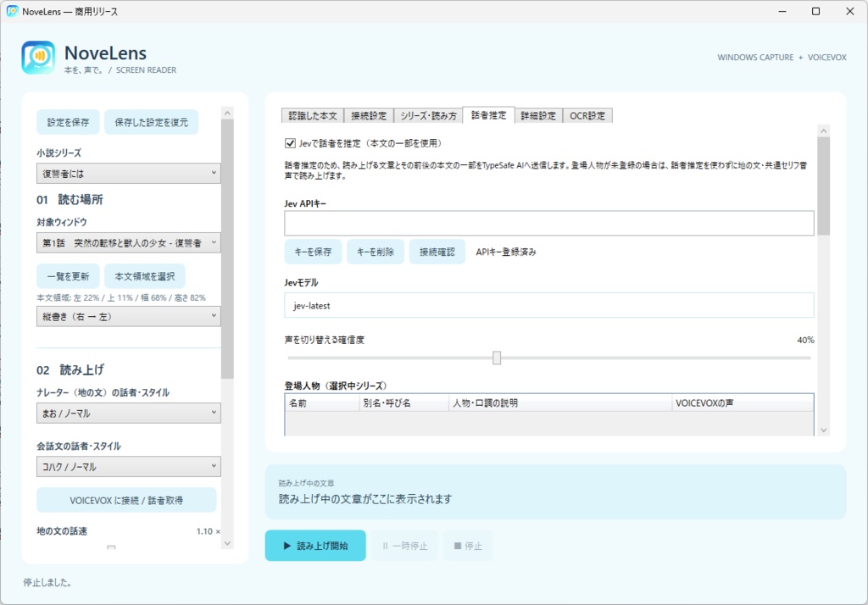Go to the OCR設定 tab
Screen dimensions: 868x605
coord(587,116)
